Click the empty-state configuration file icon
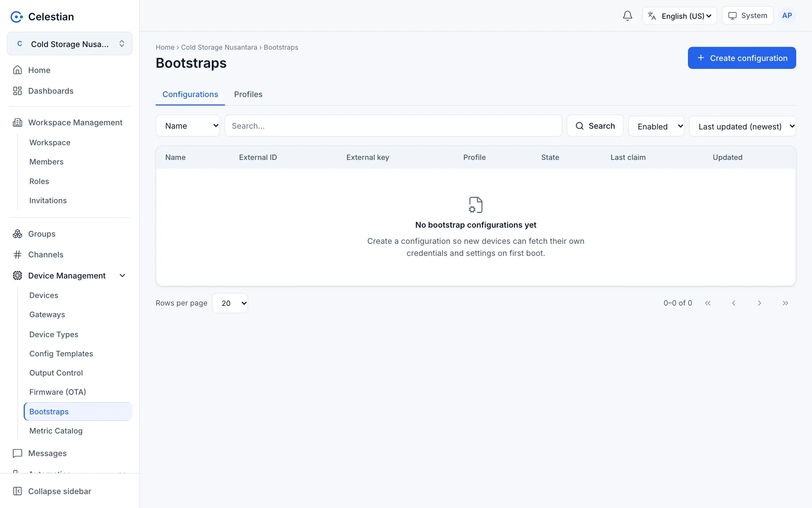 click(x=476, y=205)
